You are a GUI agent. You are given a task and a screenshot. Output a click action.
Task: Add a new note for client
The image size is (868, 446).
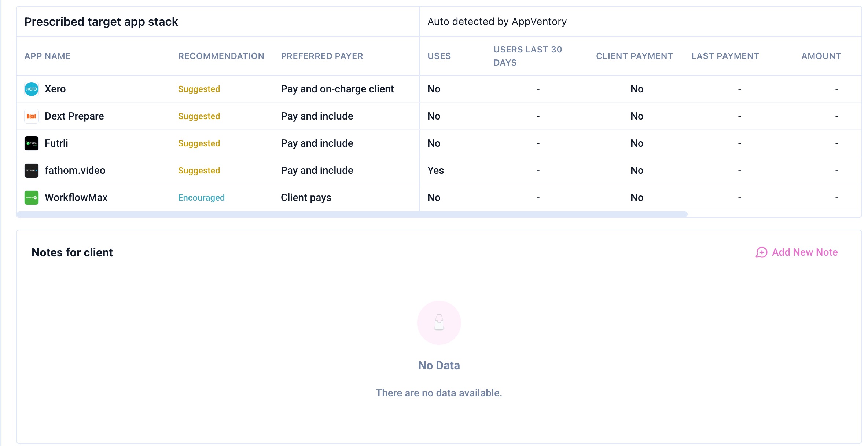pyautogui.click(x=797, y=252)
